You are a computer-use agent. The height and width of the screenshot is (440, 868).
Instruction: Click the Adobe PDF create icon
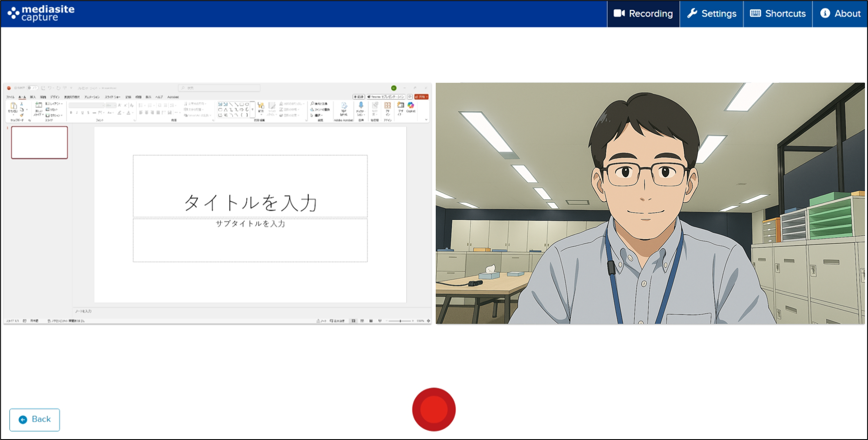click(344, 106)
